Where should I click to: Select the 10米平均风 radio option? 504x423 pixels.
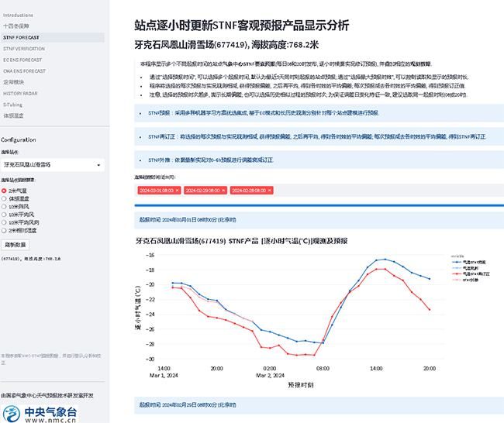click(x=4, y=215)
